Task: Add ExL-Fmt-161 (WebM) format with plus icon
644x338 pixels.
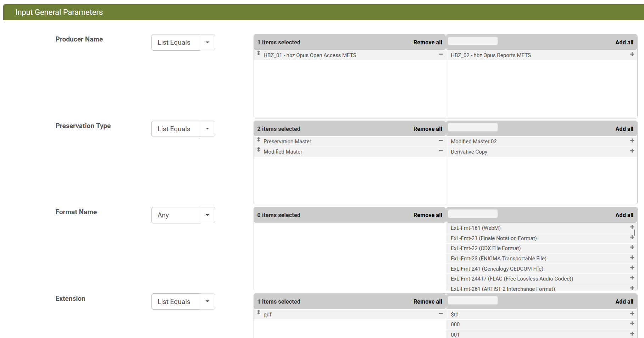Action: (632, 227)
